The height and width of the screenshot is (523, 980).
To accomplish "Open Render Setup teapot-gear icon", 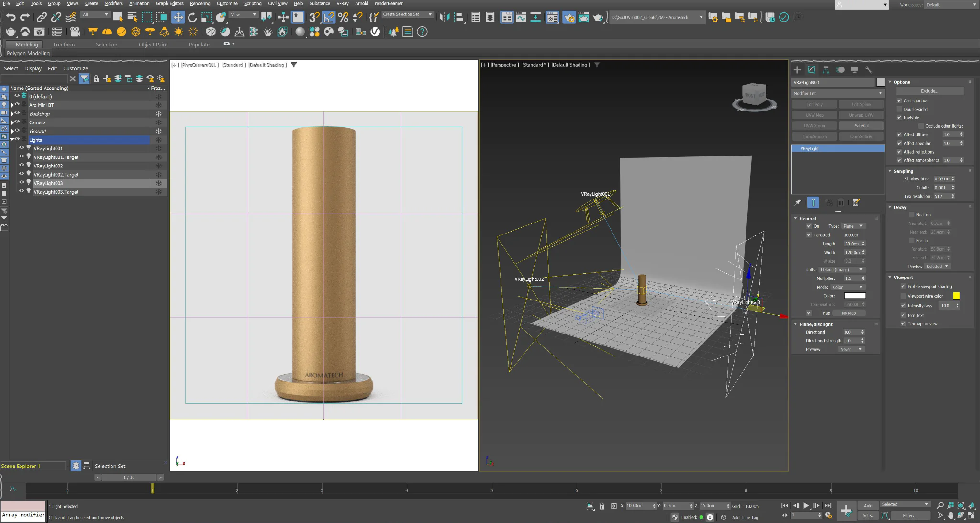I will click(x=569, y=18).
